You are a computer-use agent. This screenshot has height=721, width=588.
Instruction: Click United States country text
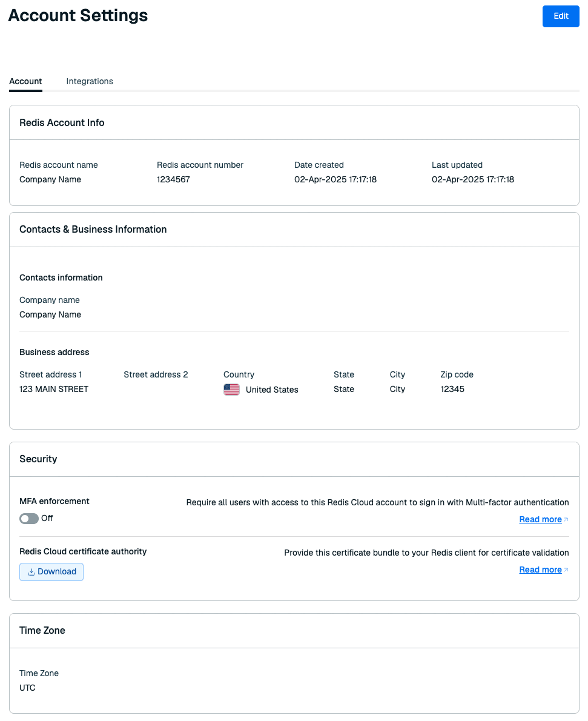(272, 390)
